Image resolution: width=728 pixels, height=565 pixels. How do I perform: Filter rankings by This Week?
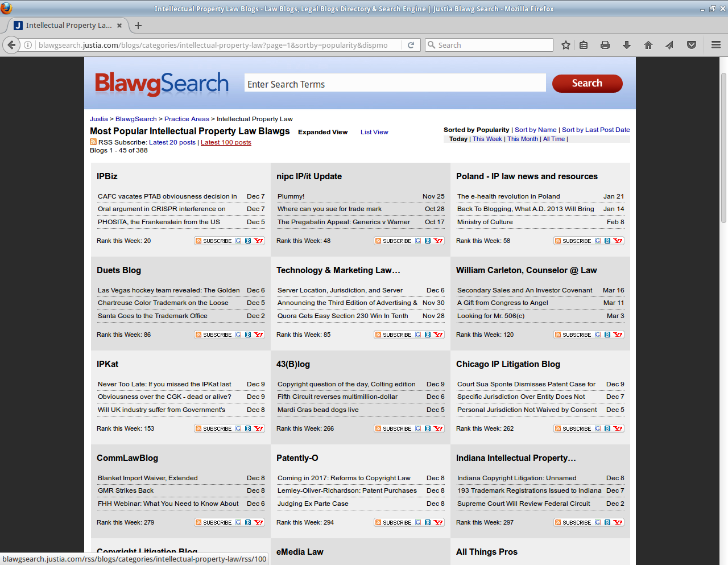487,139
